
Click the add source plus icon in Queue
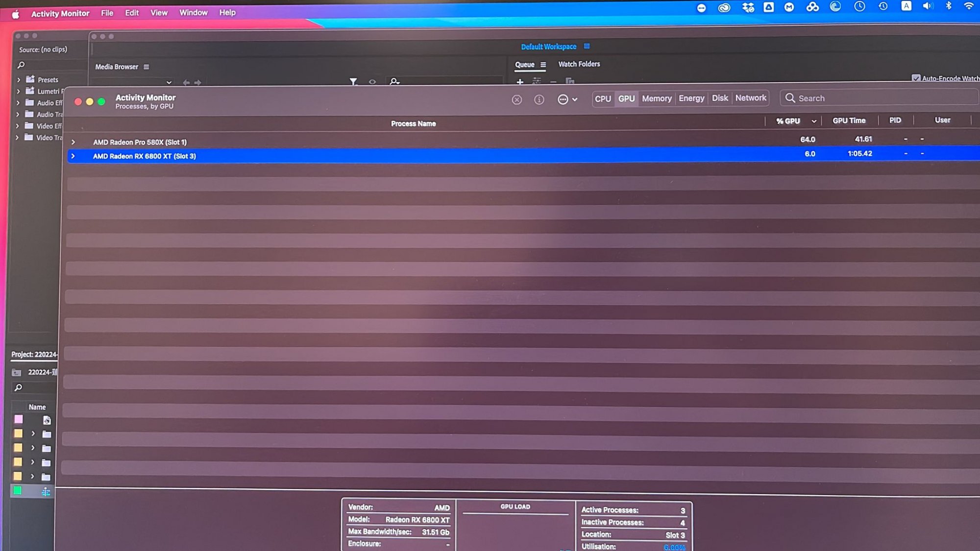(520, 82)
